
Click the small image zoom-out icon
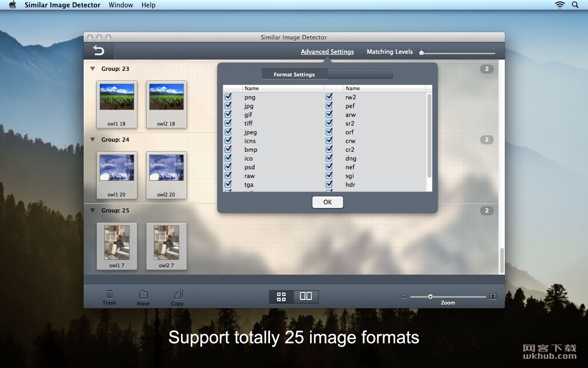404,297
